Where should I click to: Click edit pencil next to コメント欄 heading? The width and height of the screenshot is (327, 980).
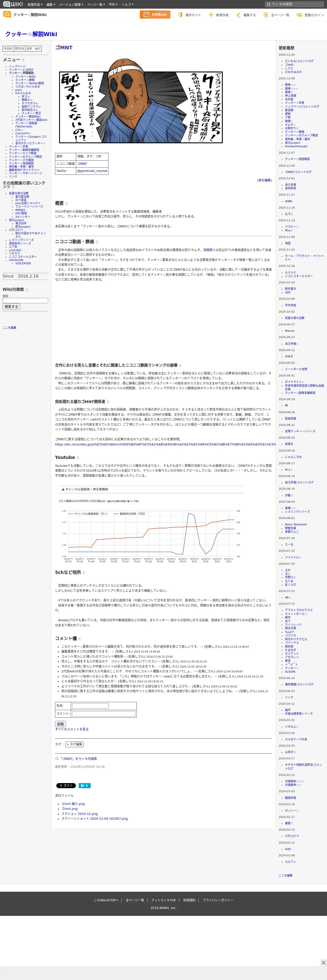pos(79,639)
